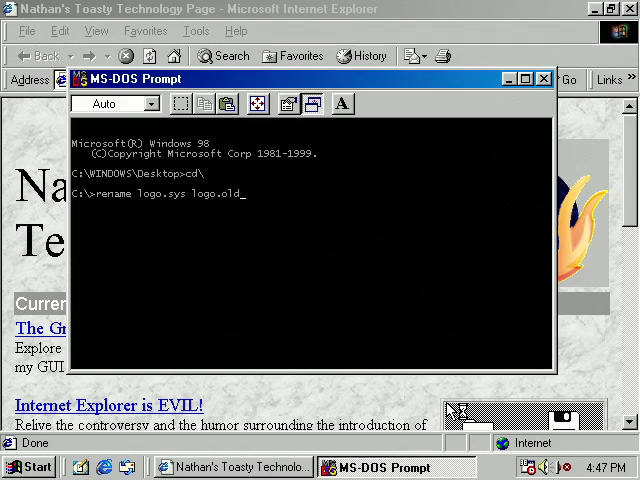
Task: Open the File menu
Action: pos(27,31)
